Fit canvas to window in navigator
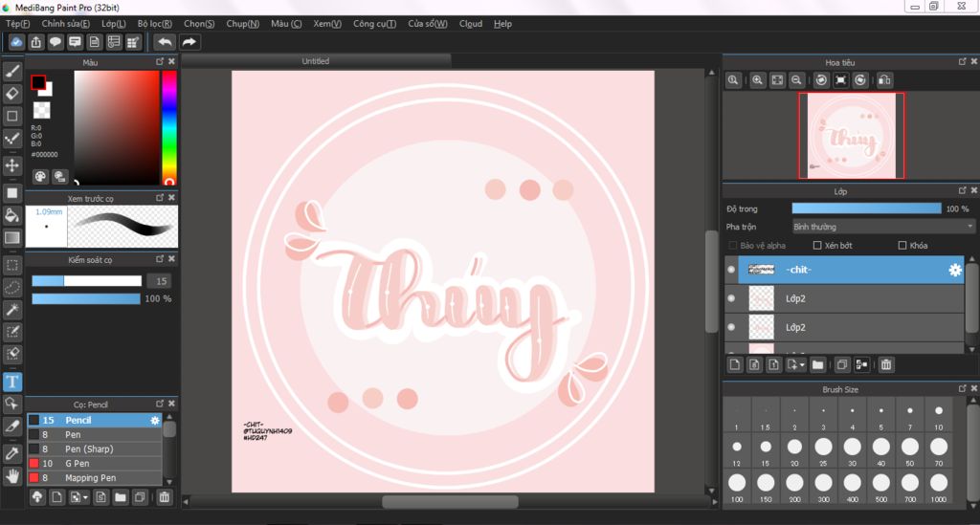 point(777,80)
